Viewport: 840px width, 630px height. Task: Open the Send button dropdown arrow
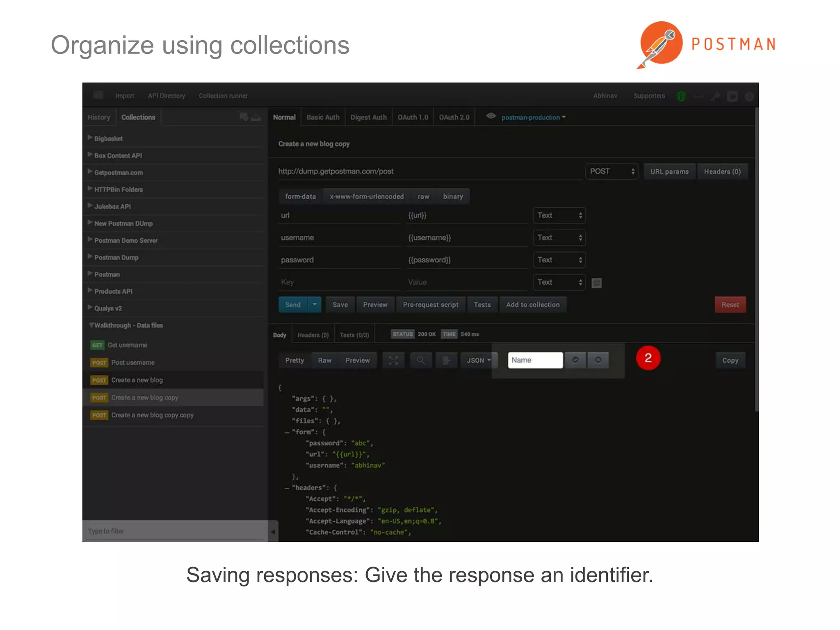[x=315, y=304]
